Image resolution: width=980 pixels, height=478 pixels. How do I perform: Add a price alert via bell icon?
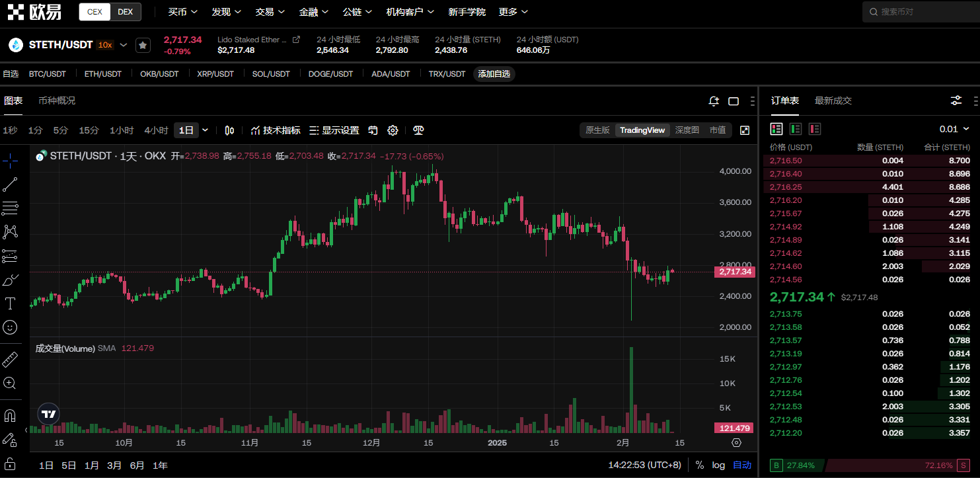[714, 101]
